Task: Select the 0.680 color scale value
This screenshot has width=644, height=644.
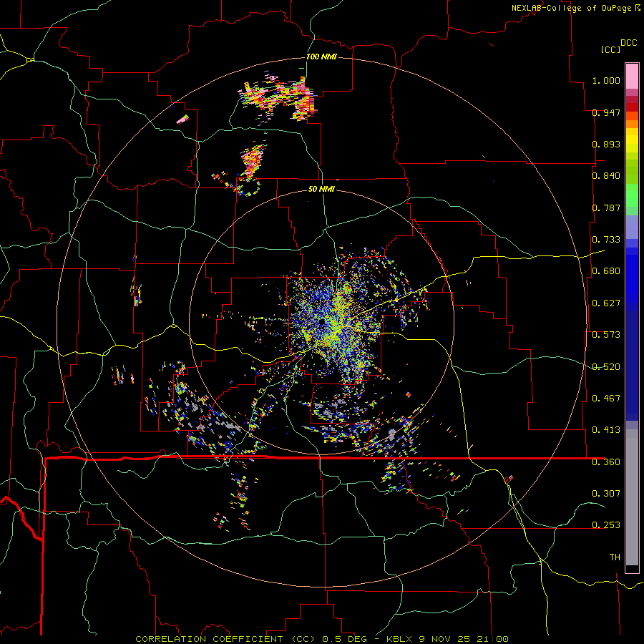Action: (606, 271)
